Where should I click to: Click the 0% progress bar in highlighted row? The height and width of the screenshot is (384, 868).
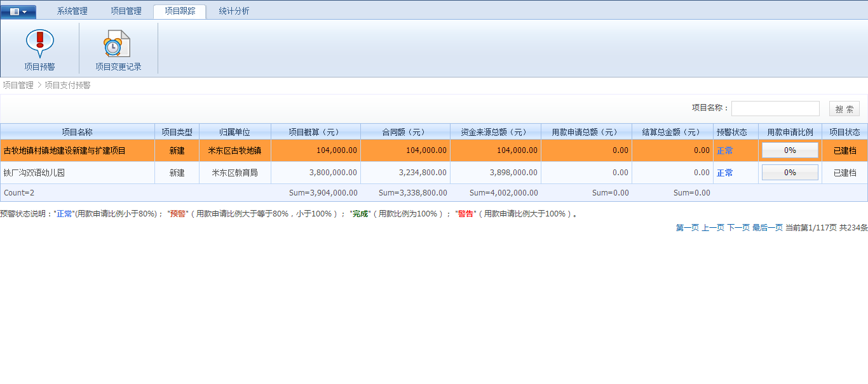click(790, 150)
